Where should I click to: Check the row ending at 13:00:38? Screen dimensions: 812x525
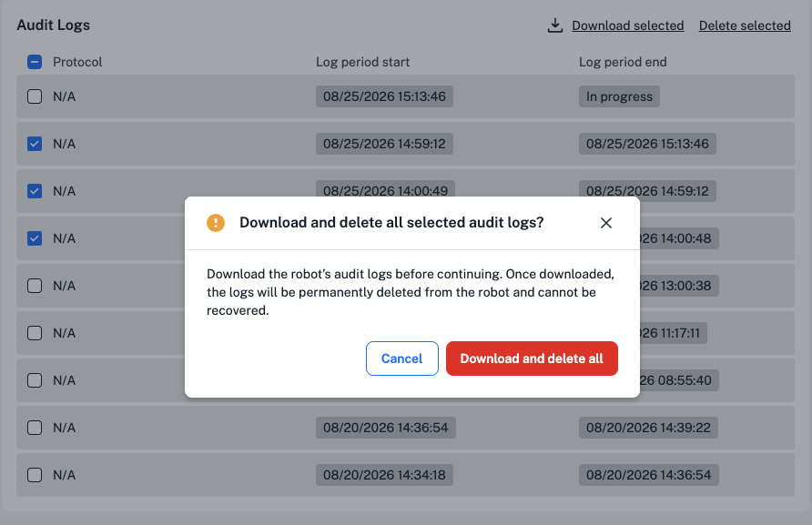tap(35, 286)
